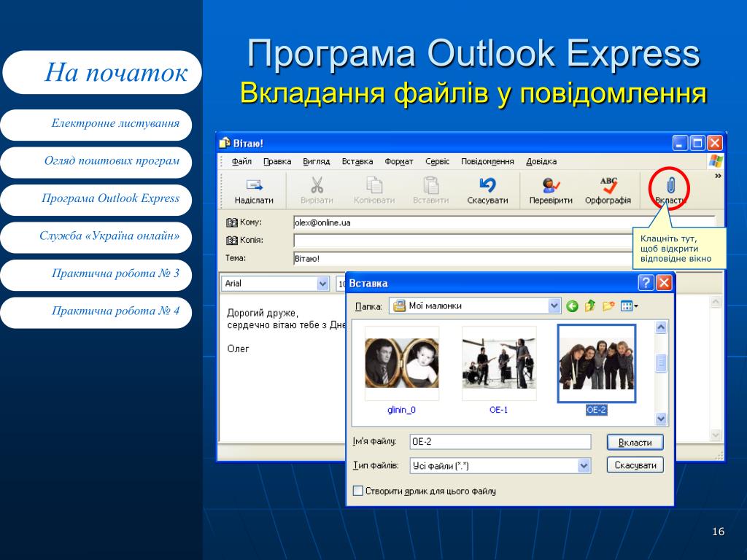Select the glinin_0 thumbnail image

tap(402, 363)
